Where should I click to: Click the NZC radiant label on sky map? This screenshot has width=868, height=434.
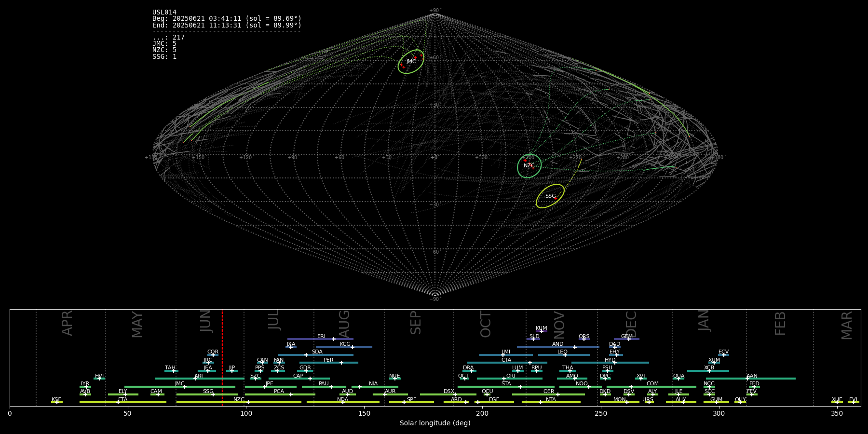click(529, 166)
